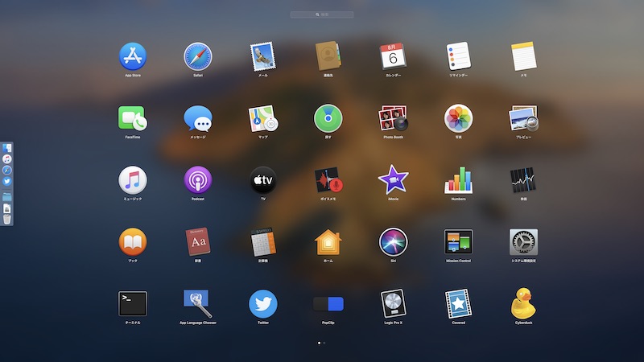The height and width of the screenshot is (362, 644).
Task: Launch Voice Memos
Action: [328, 180]
